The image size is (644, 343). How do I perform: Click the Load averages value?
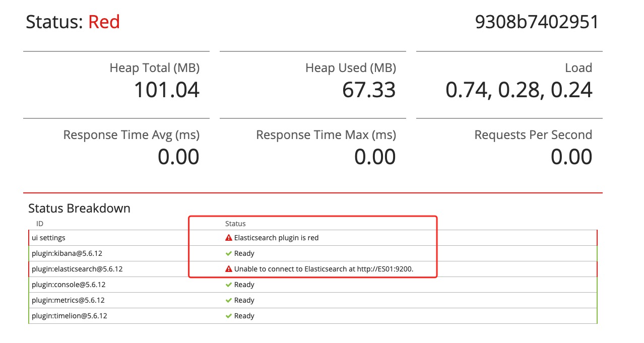519,90
